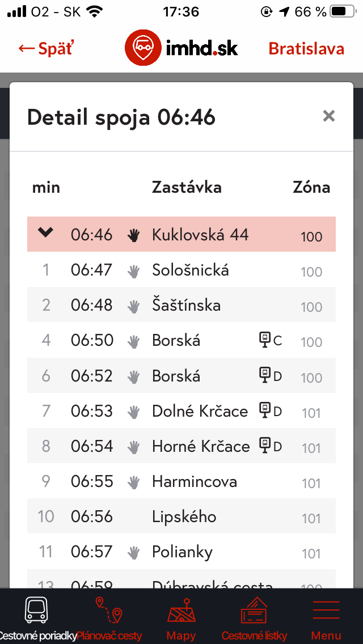
Task: Click tram transfer icon on Dolné Krčace row
Action: pyautogui.click(x=264, y=410)
